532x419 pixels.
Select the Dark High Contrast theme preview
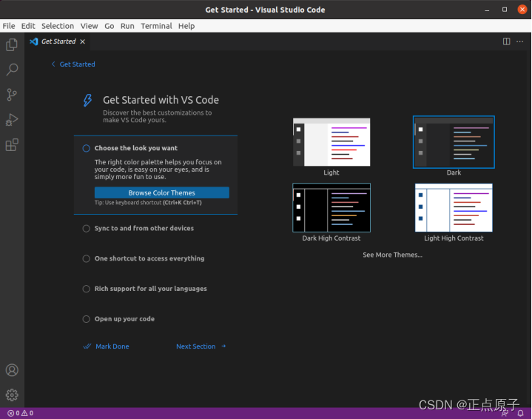(331, 207)
